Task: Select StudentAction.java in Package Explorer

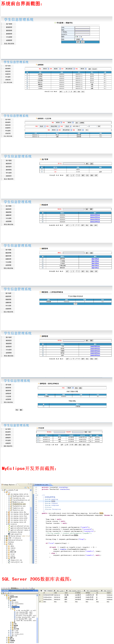Action: click(x=19, y=504)
